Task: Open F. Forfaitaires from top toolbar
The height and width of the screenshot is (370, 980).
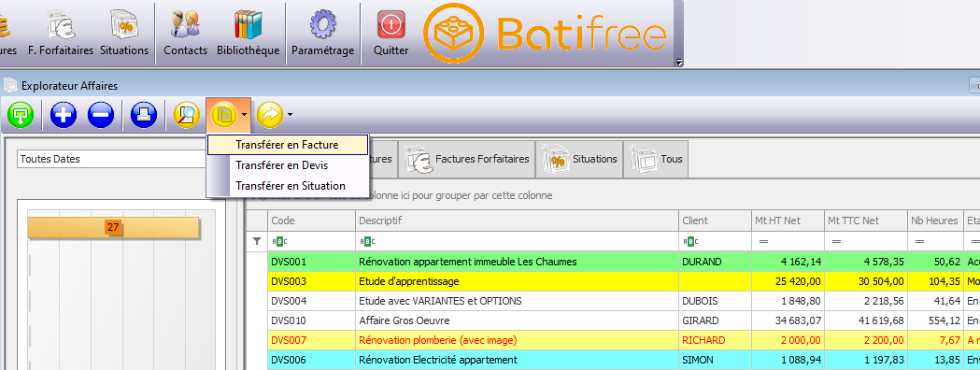Action: (60, 32)
